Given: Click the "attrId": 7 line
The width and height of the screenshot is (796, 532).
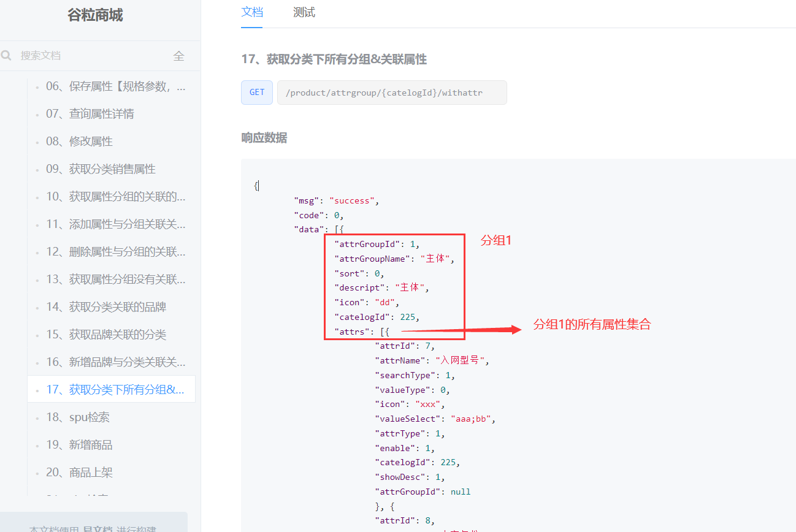Looking at the screenshot, I should (405, 346).
